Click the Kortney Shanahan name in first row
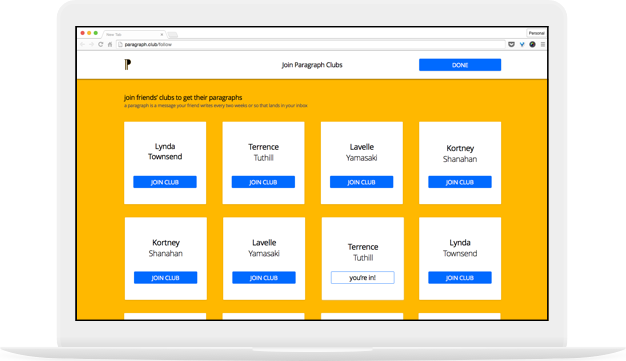Screen dimensions: 626x361 click(460, 153)
